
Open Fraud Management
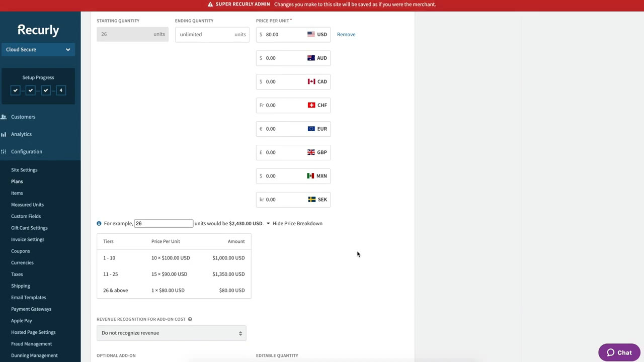point(31,344)
